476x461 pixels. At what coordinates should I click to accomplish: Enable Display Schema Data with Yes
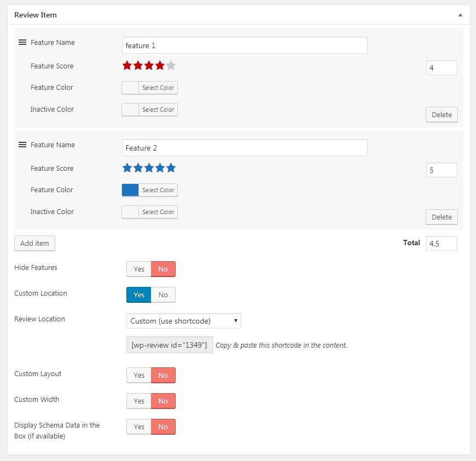(139, 427)
